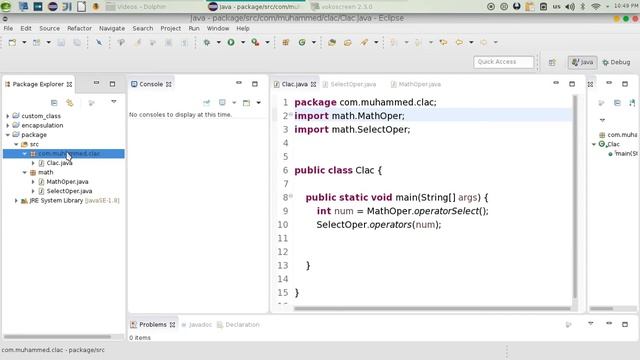This screenshot has width=640, height=360.
Task: Run the program with green play icon
Action: coord(231,42)
